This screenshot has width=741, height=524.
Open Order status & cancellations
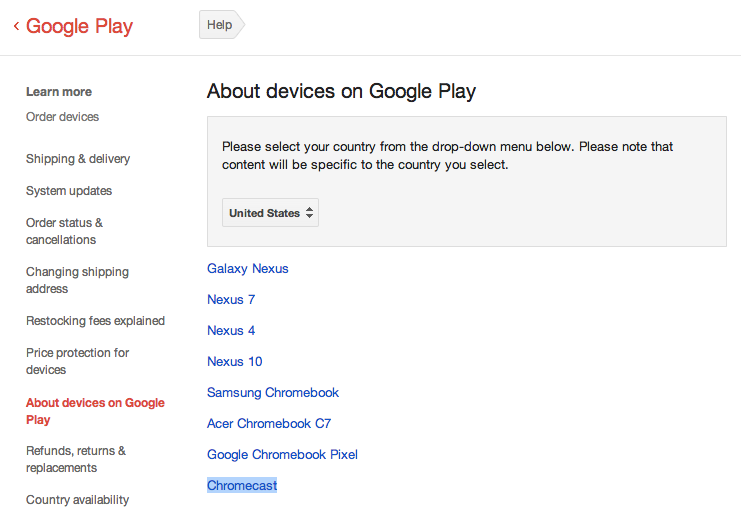point(64,231)
